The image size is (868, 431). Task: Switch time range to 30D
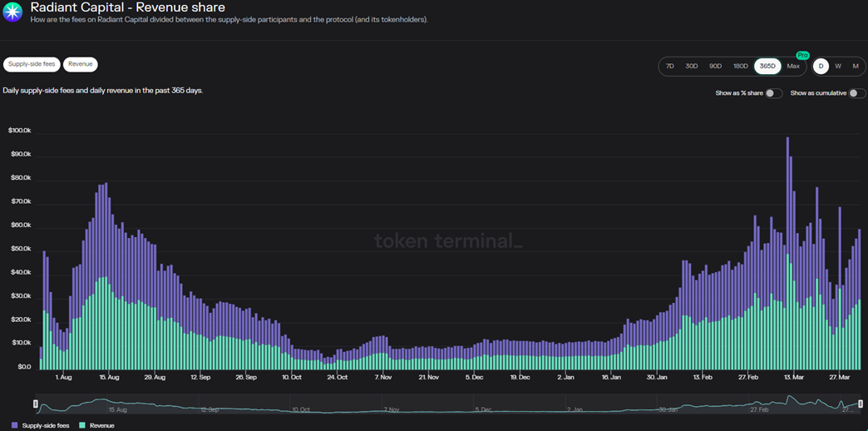[x=691, y=67]
